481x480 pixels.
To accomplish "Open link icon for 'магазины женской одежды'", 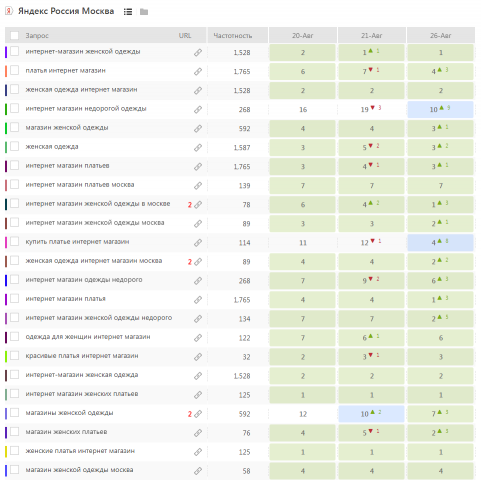I will pyautogui.click(x=198, y=414).
